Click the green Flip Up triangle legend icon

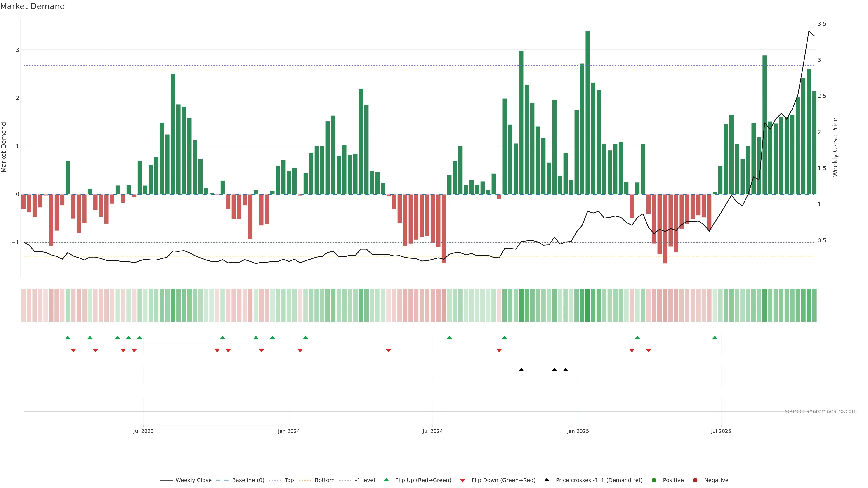(386, 480)
